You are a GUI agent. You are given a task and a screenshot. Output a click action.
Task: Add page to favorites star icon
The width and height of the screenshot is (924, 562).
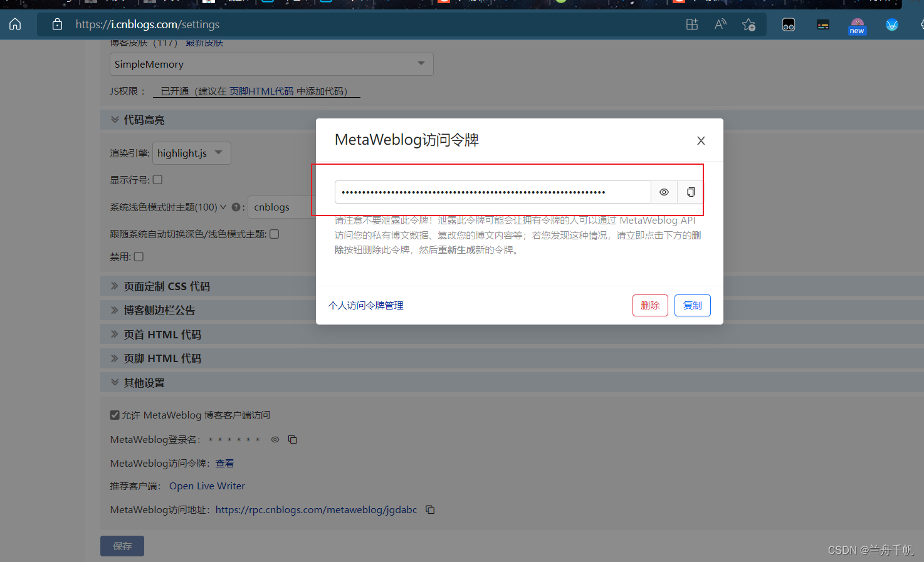click(x=748, y=24)
